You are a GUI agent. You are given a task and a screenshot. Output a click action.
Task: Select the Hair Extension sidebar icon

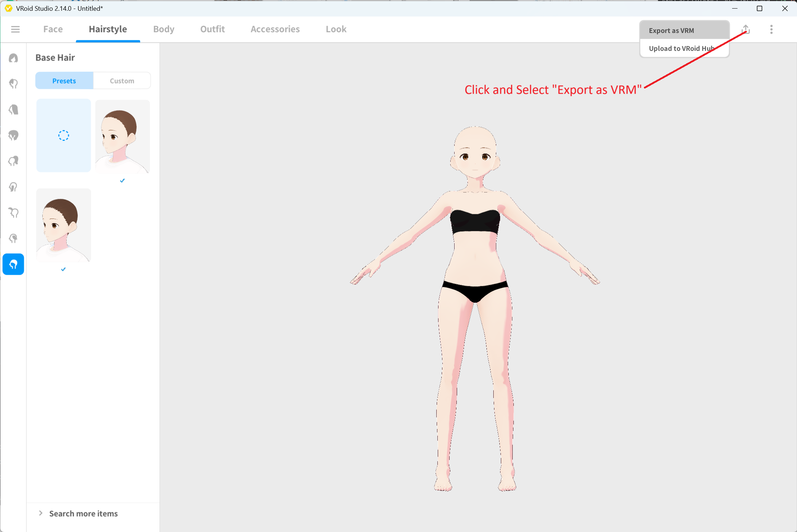coord(13,239)
